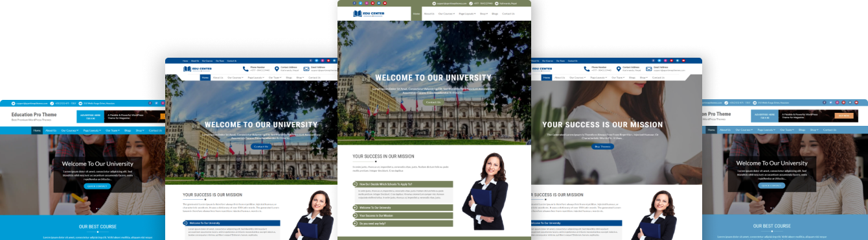Open Facebook icon in center preview top bar
The width and height of the screenshot is (868, 240).
click(x=354, y=3)
